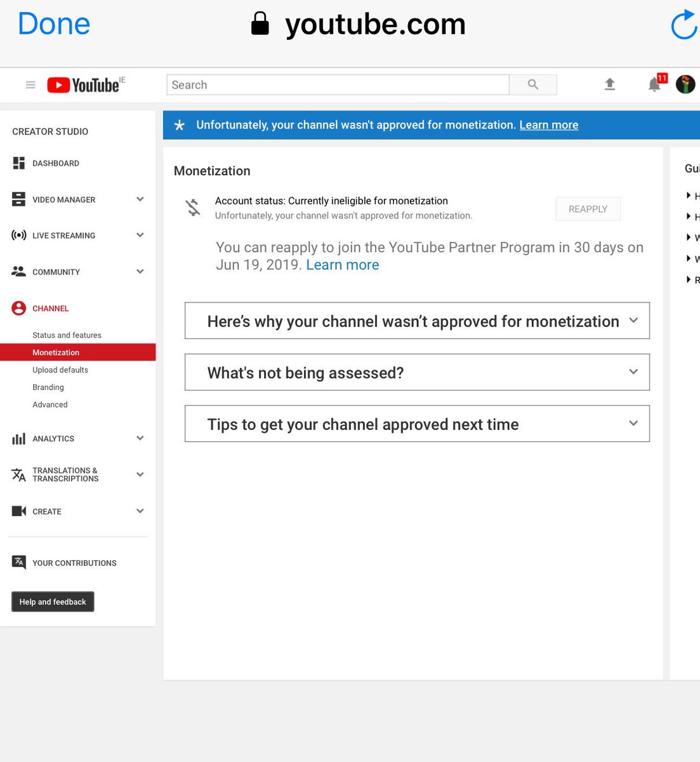Click the Analytics bar chart icon

[x=19, y=439]
